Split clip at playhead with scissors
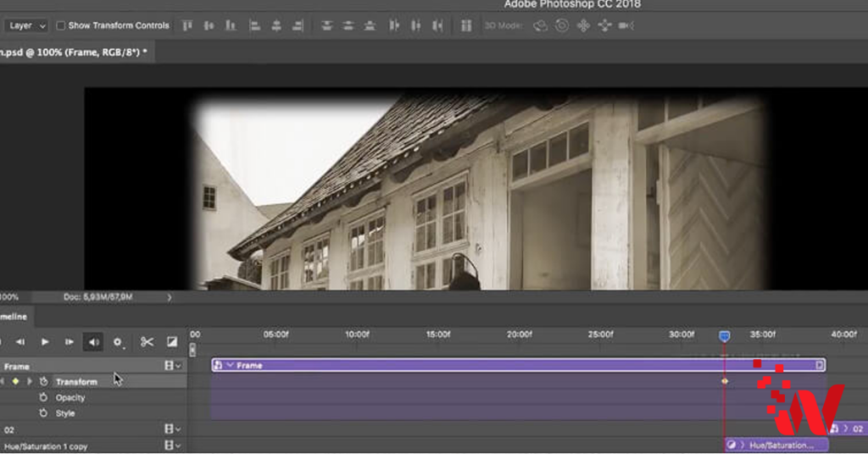 (147, 342)
